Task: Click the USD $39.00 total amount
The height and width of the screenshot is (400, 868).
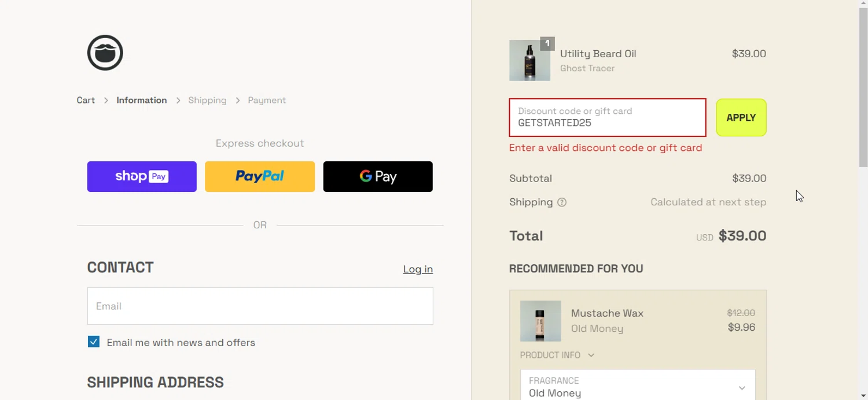Action: coord(731,236)
